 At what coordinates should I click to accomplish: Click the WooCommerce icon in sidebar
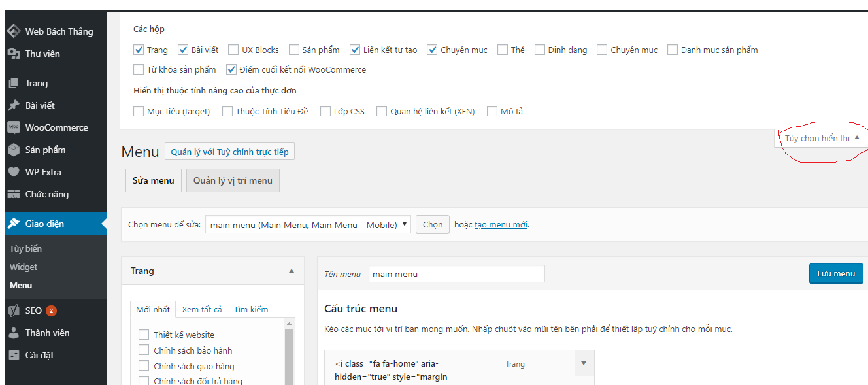(x=13, y=127)
